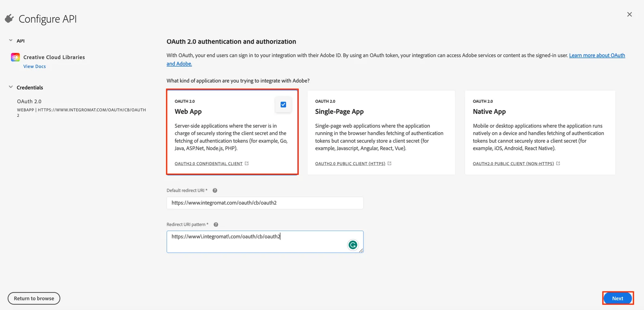This screenshot has height=310, width=644.
Task: Open help icon for Default redirect URI
Action: coord(215,191)
